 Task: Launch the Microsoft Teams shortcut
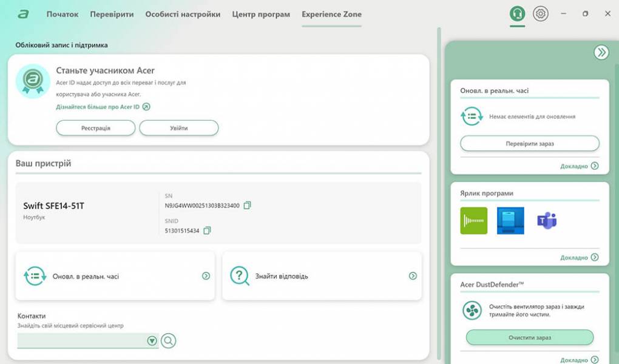click(547, 221)
